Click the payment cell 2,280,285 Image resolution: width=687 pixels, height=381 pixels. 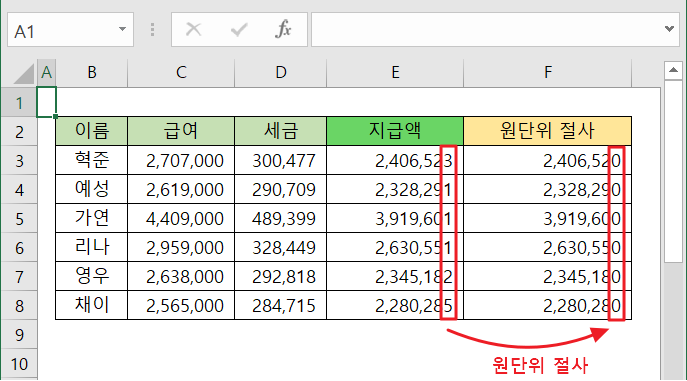[395, 305]
